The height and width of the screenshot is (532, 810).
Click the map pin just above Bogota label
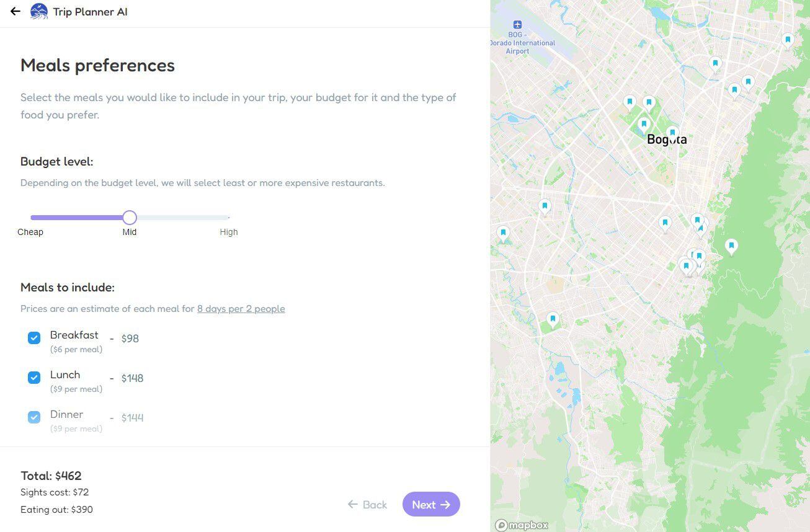pos(672,132)
